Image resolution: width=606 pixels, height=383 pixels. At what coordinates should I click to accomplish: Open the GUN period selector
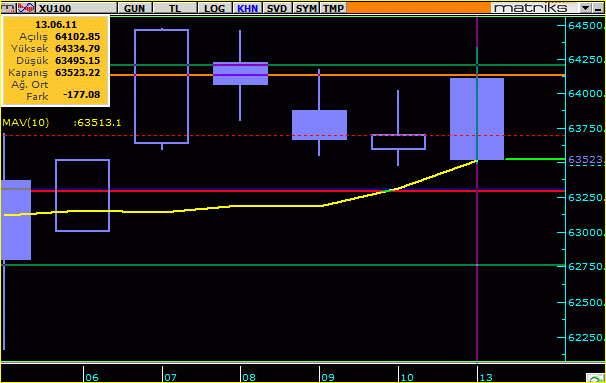click(x=134, y=8)
